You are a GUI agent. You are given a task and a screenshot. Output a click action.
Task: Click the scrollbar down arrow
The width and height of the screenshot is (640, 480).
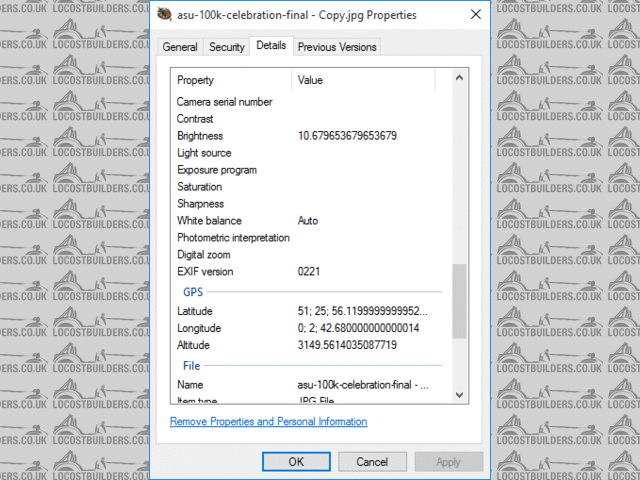459,395
